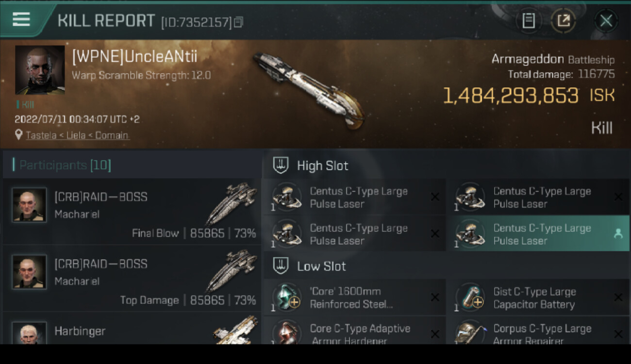
Task: Click the person icon on highlighted laser
Action: tap(618, 234)
